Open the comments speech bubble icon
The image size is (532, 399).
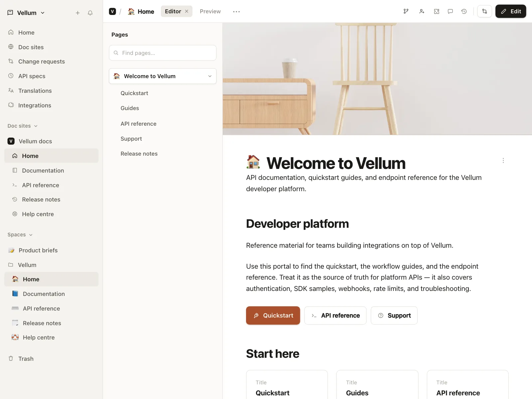pyautogui.click(x=450, y=11)
